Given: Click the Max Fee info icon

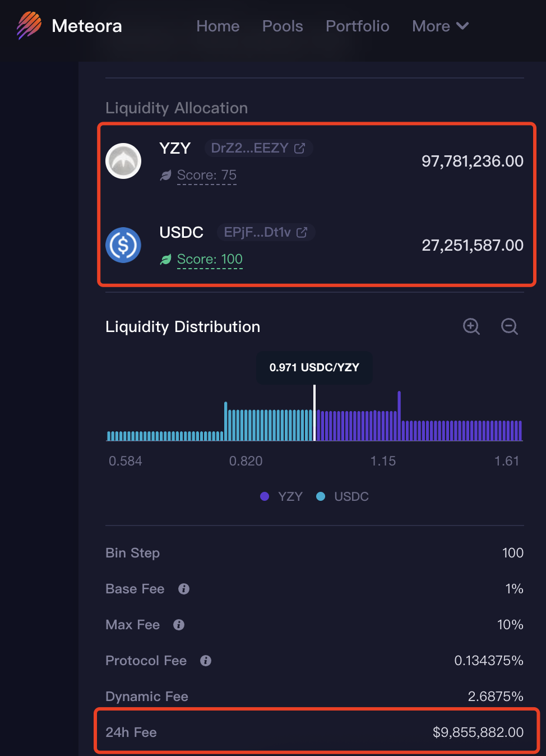Looking at the screenshot, I should [179, 625].
